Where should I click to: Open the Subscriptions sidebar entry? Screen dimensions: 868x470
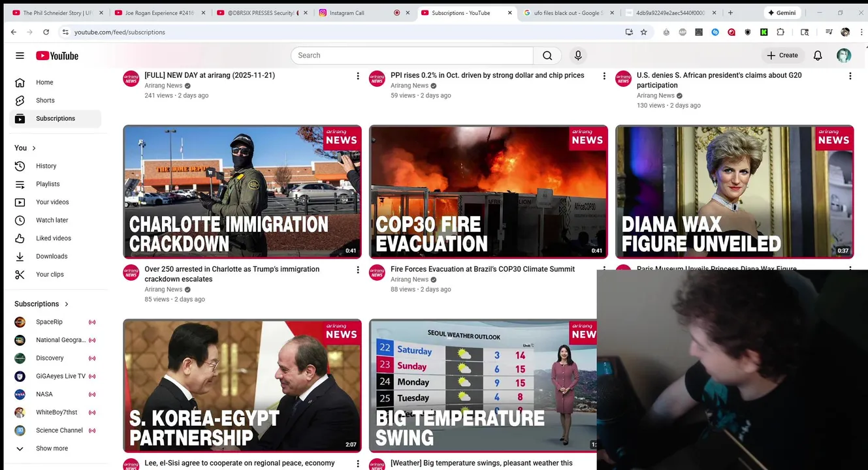54,119
